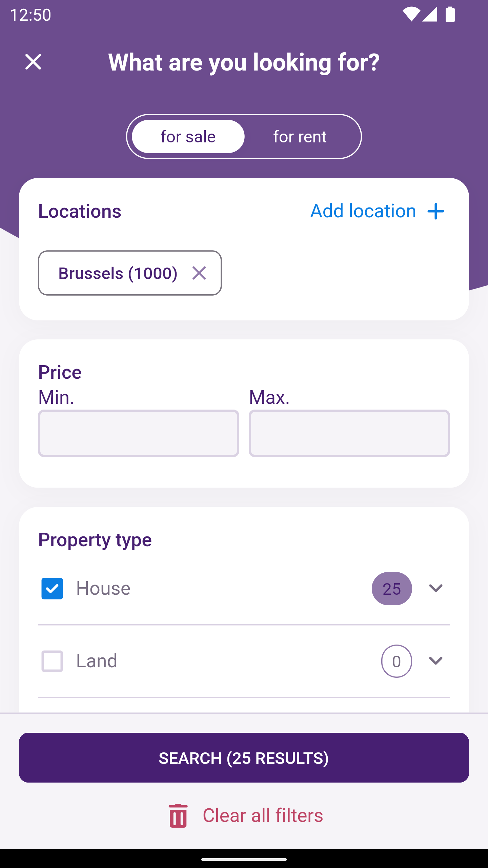Click the checkmark inside the House checkbox
Image resolution: width=488 pixels, height=868 pixels.
52,589
